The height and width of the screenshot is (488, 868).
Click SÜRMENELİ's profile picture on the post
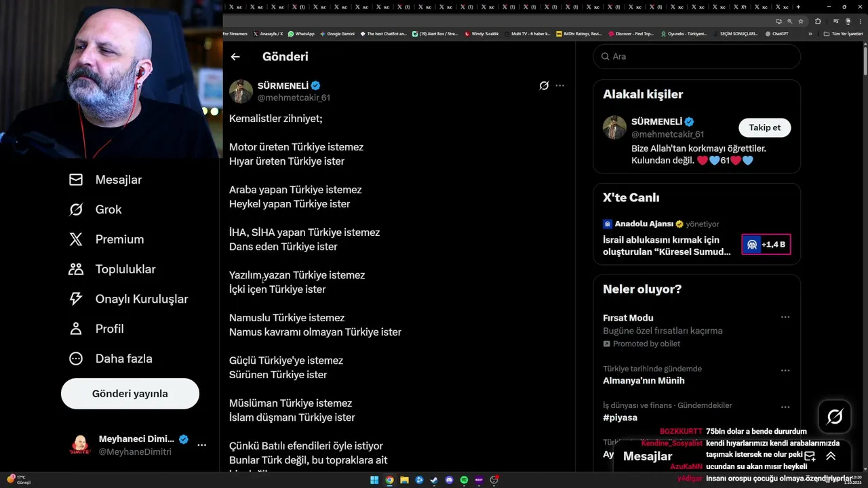pos(241,91)
